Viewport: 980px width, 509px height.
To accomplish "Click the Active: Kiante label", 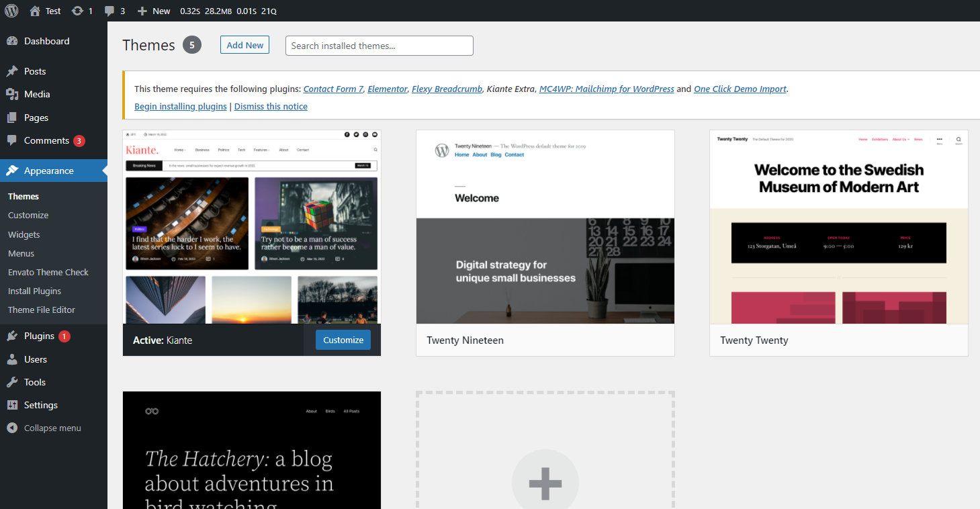I will (x=163, y=340).
